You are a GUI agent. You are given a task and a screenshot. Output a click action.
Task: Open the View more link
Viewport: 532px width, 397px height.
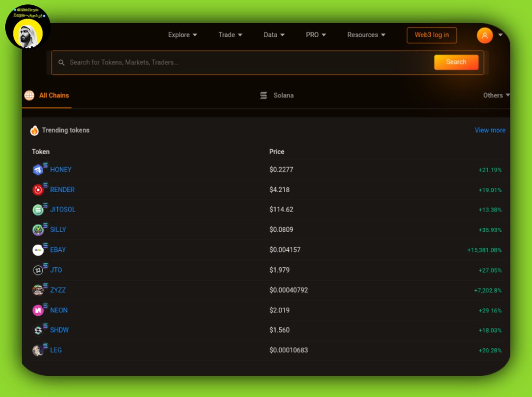[490, 130]
